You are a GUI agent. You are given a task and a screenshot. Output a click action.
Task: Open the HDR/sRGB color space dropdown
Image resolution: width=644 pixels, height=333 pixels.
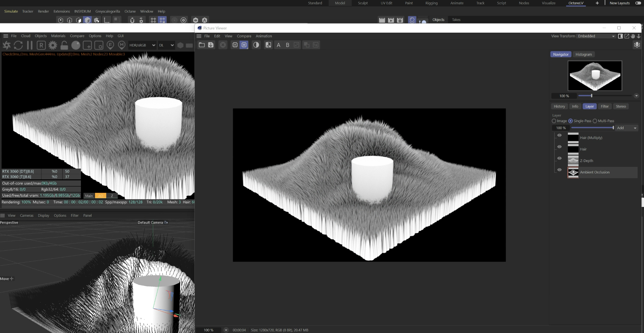[142, 45]
